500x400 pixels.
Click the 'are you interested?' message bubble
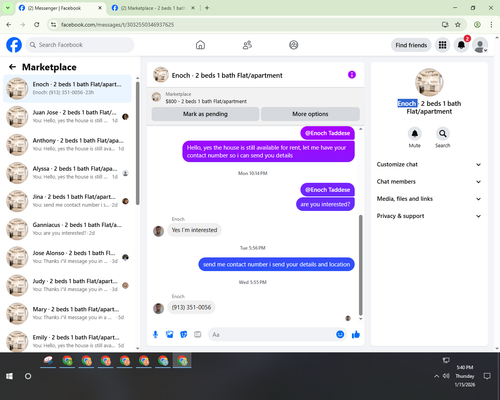point(325,204)
